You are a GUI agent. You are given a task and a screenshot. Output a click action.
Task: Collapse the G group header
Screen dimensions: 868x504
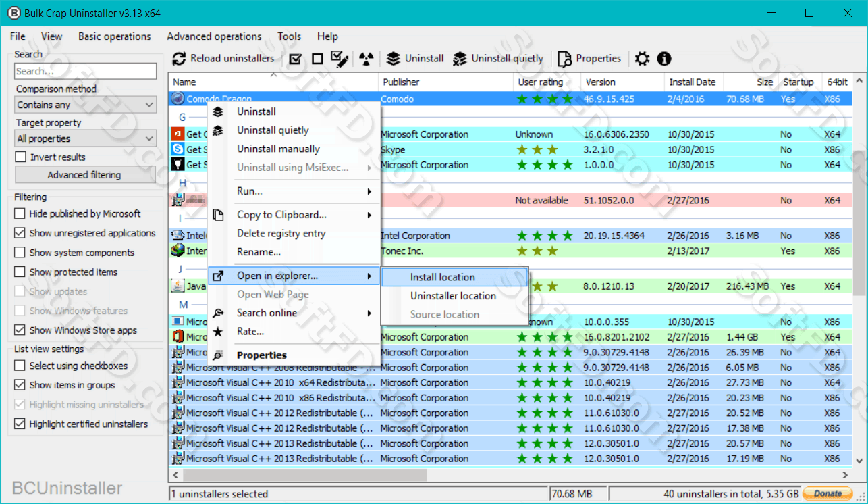click(x=182, y=117)
